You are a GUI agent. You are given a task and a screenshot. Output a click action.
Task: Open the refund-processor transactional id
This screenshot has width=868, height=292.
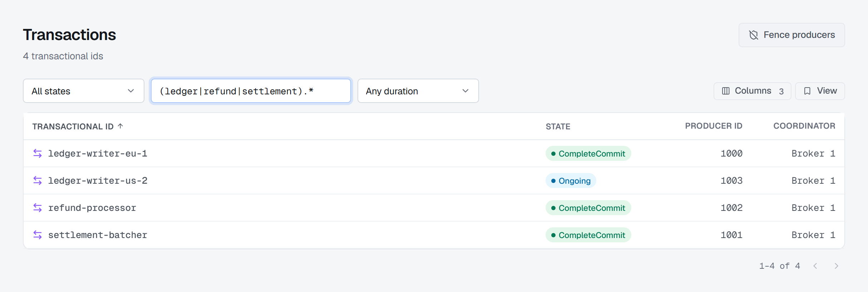click(92, 208)
